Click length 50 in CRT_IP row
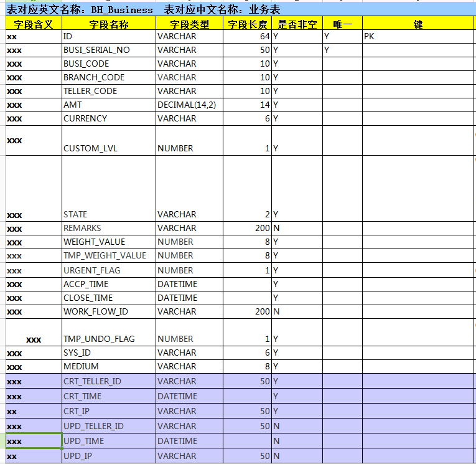Viewport: 476px width, 464px height. (247, 411)
